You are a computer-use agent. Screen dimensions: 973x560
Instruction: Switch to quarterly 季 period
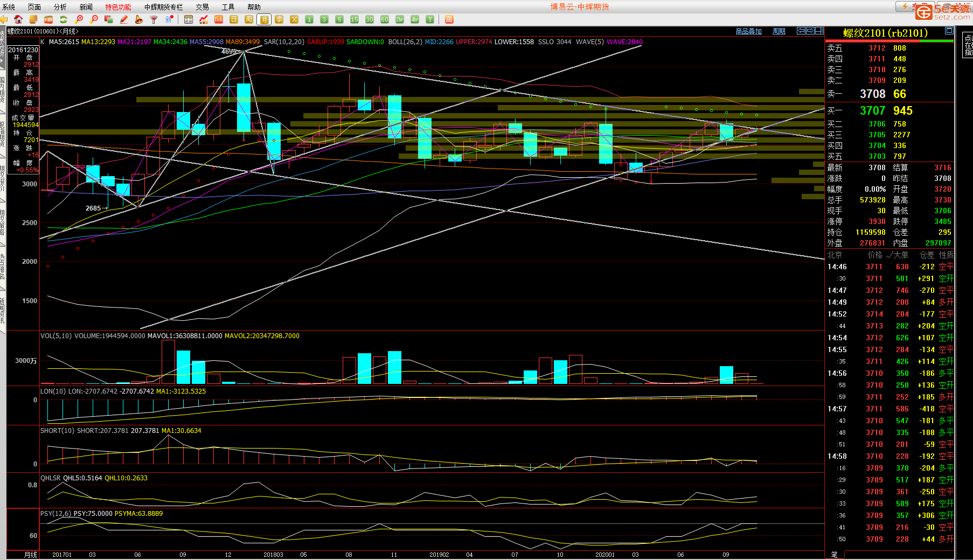tap(279, 19)
